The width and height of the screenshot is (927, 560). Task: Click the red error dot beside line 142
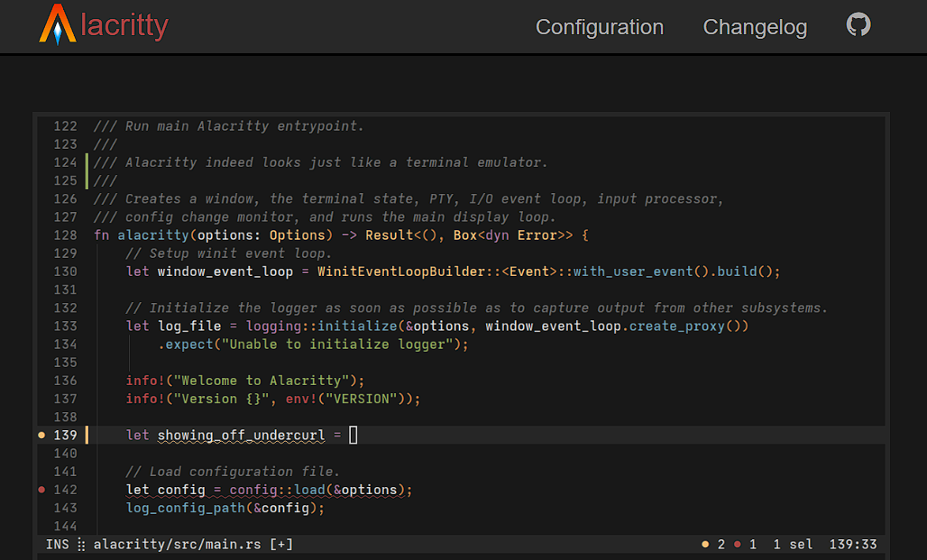click(x=41, y=490)
